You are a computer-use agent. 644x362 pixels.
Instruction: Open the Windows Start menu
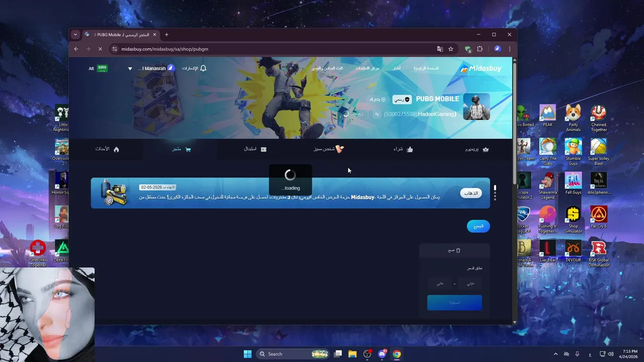(248, 354)
